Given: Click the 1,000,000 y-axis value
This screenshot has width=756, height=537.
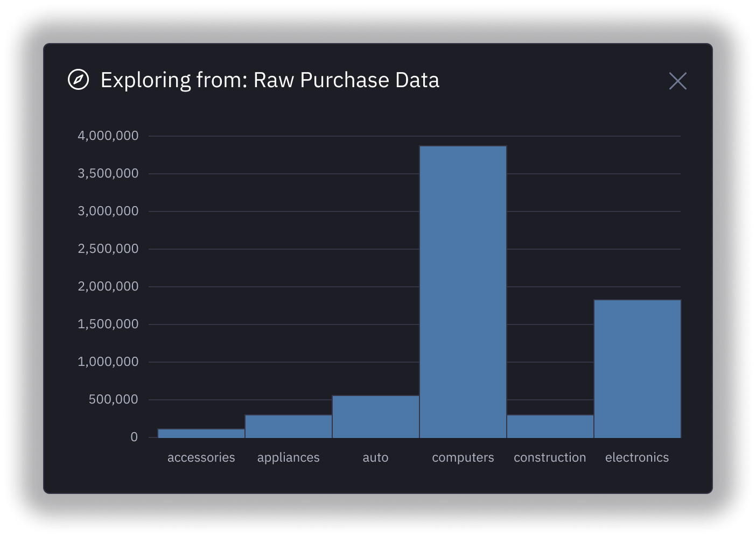Looking at the screenshot, I should click(108, 362).
